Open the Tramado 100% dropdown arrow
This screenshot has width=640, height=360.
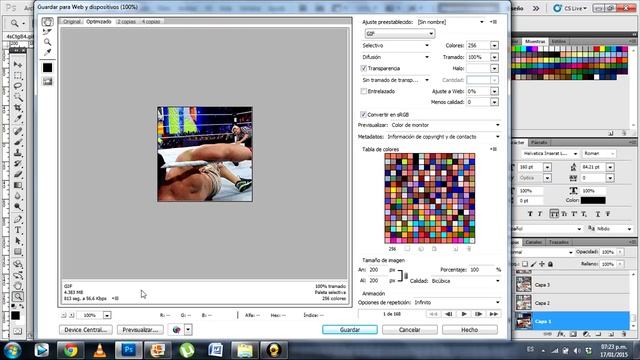(494, 57)
